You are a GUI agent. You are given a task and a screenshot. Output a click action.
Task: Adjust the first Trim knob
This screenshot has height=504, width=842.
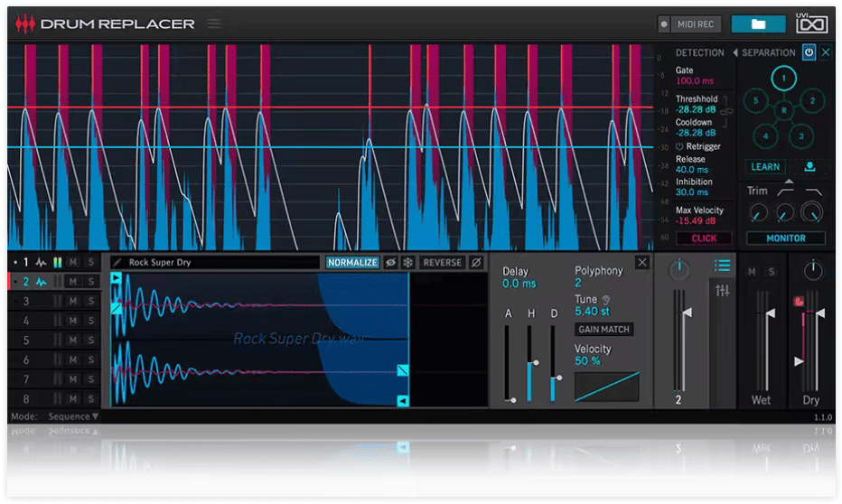pos(758,213)
